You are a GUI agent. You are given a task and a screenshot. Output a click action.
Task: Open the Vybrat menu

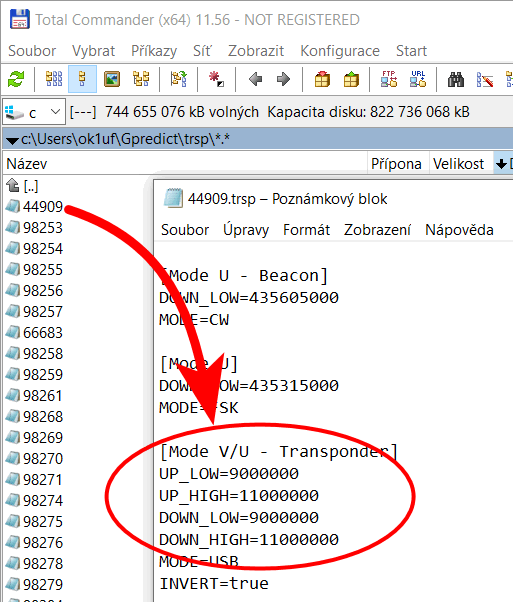point(94,51)
